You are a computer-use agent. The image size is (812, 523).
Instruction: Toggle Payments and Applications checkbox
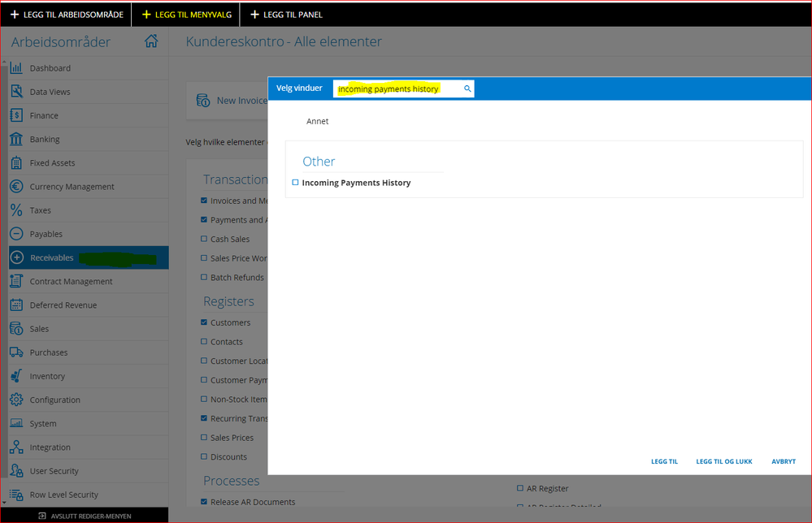(204, 219)
